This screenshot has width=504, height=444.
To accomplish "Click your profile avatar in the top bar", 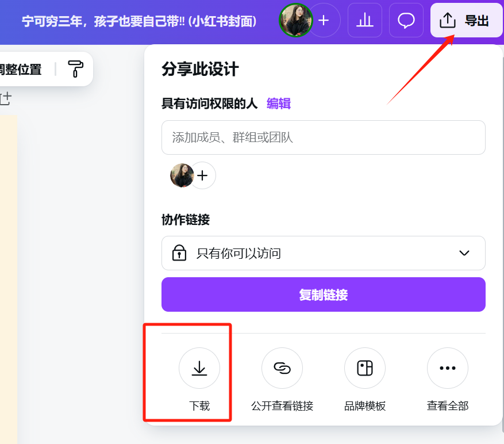I will [x=295, y=20].
